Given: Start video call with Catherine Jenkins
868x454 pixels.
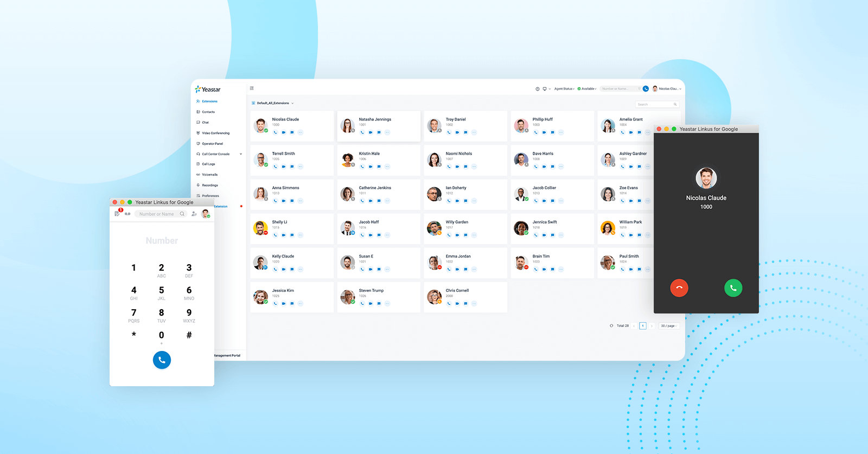Looking at the screenshot, I should click(371, 201).
